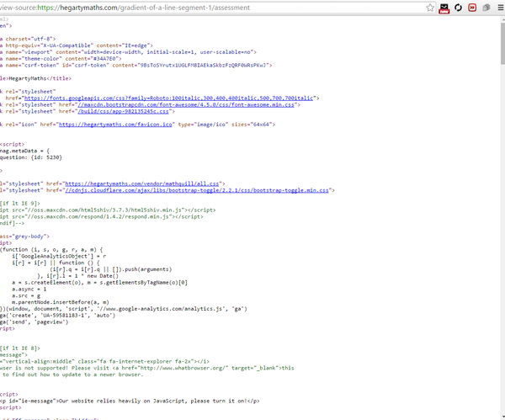
Task: Open the red mail extension icon
Action: pos(444,8)
